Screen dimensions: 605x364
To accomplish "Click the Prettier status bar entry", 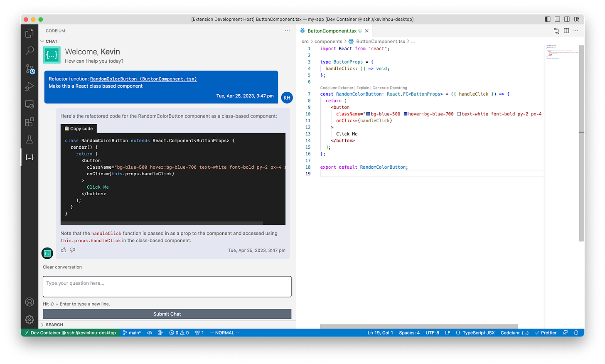I will (x=546, y=333).
